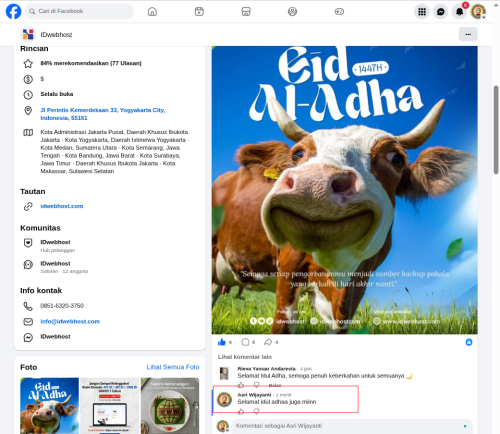Screen dimensions: 500x434
Task: Open the notifications bell icon
Action: (x=459, y=12)
